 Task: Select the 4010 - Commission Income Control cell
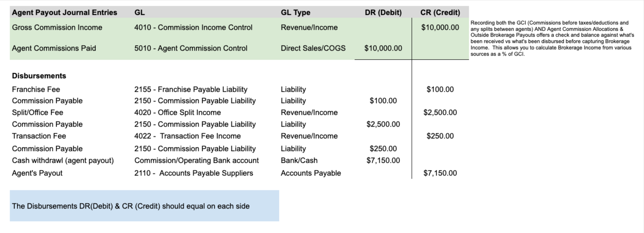(x=193, y=28)
